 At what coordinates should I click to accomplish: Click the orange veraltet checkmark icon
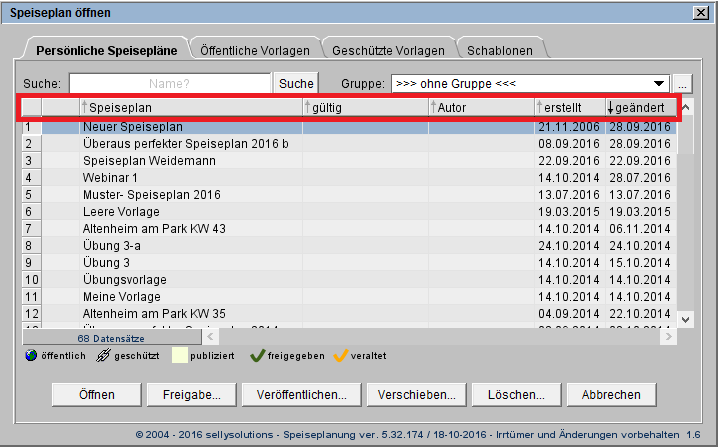coord(341,355)
